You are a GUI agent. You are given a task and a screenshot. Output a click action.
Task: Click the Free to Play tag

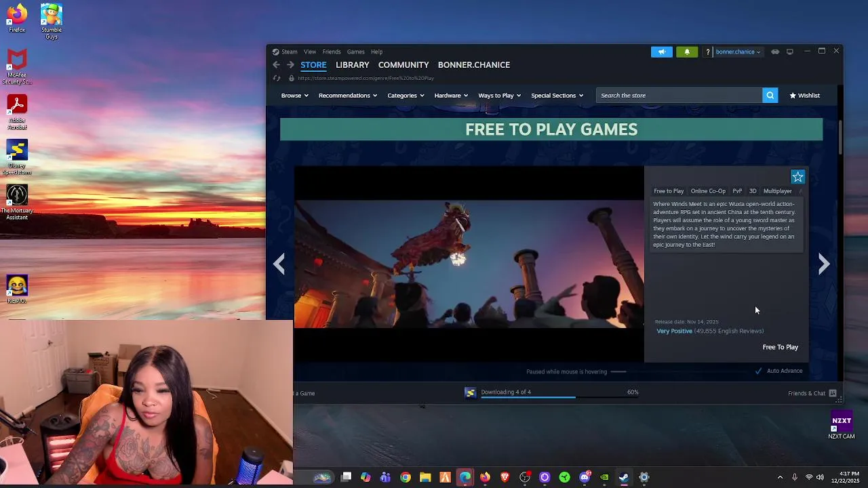coord(669,191)
